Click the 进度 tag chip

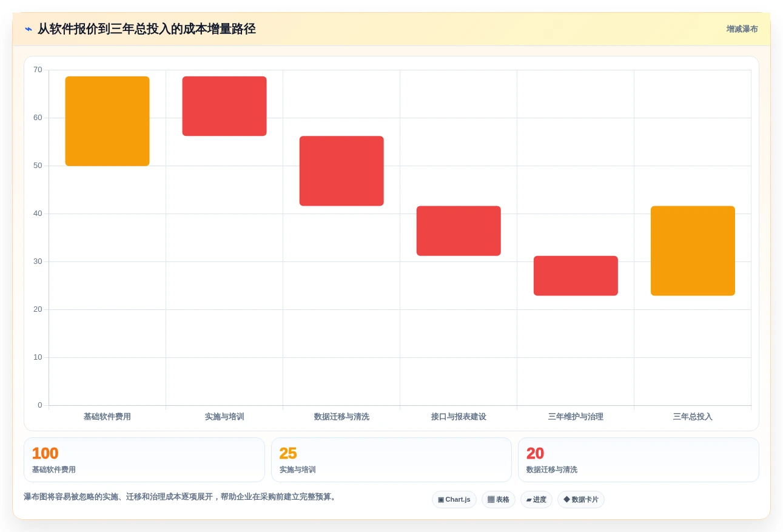point(536,500)
